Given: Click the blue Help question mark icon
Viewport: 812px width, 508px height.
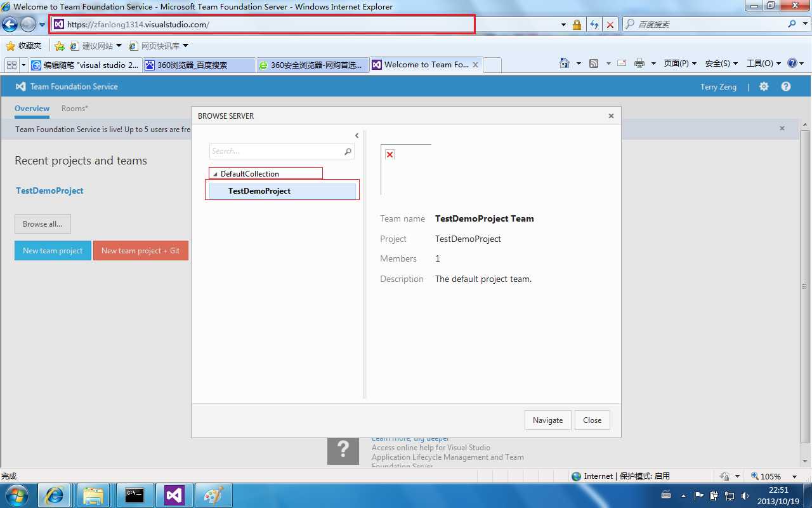Looking at the screenshot, I should (x=792, y=63).
